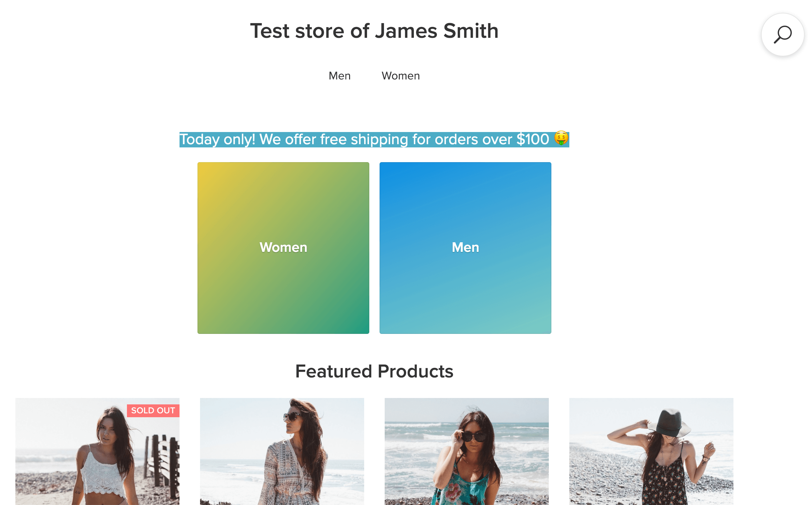Click the SOLD OUT badge
The height and width of the screenshot is (505, 812).
(x=153, y=410)
